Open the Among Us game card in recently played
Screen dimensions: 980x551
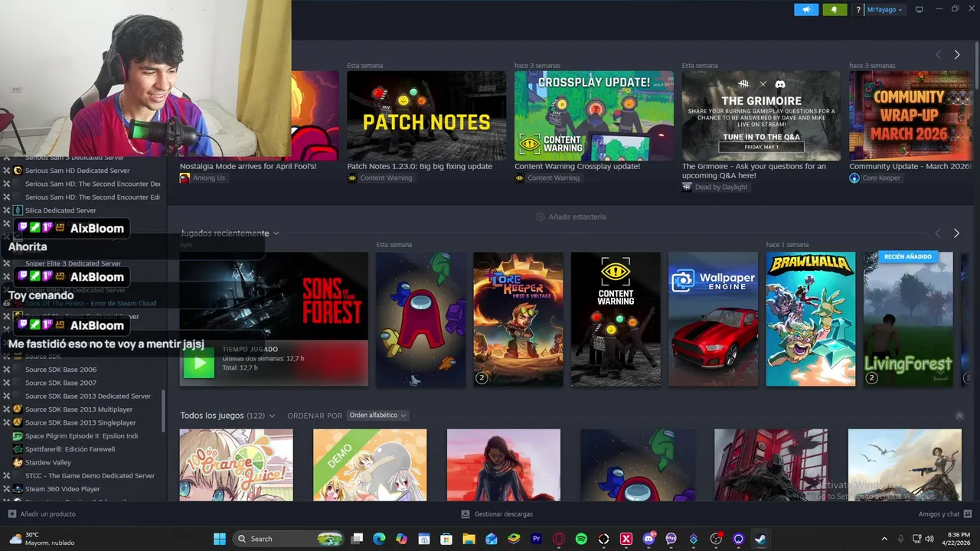point(421,319)
